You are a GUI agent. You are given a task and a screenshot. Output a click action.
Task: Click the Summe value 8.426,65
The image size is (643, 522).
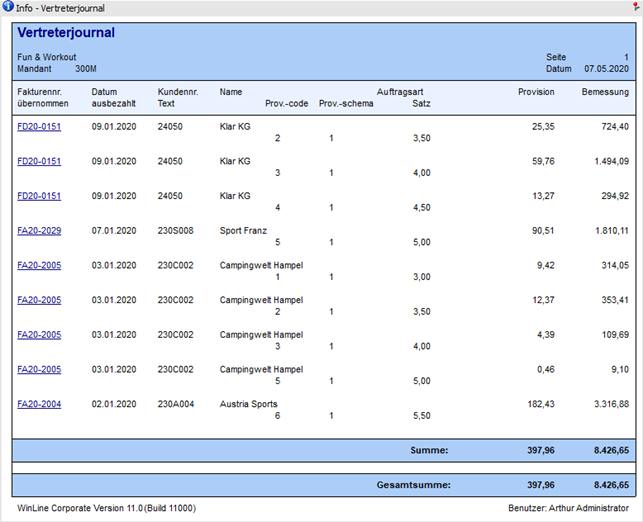[605, 451]
